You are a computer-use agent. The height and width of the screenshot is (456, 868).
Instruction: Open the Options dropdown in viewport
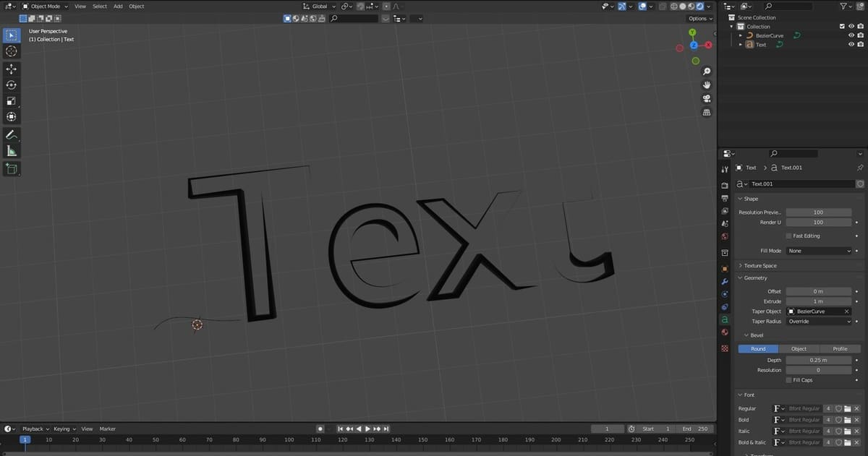(x=699, y=18)
